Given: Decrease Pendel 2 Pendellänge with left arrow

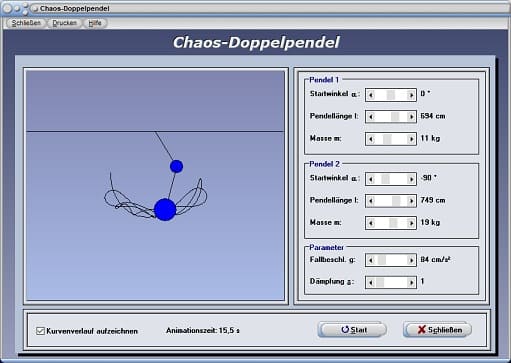Looking at the screenshot, I should coord(371,201).
